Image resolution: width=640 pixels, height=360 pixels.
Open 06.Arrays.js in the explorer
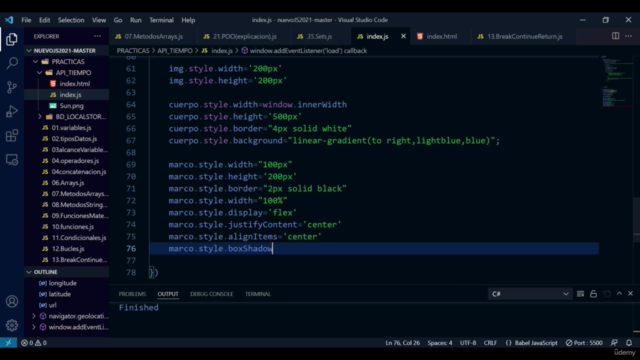click(x=67, y=183)
